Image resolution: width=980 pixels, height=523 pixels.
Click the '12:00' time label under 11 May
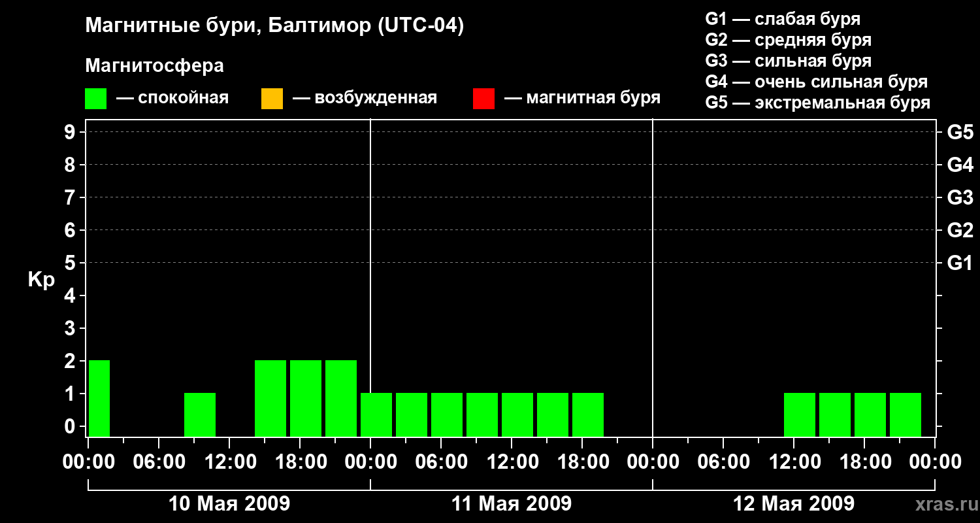point(512,462)
